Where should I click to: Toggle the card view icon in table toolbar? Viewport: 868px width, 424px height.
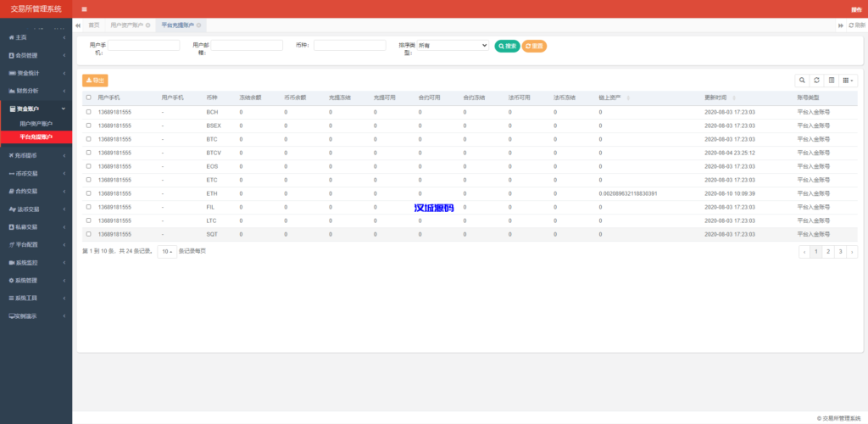pos(832,81)
